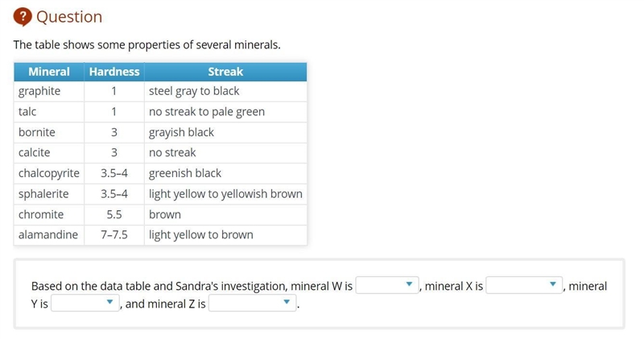
Task: Click the sphalerite mineral cell
Action: tap(49, 193)
